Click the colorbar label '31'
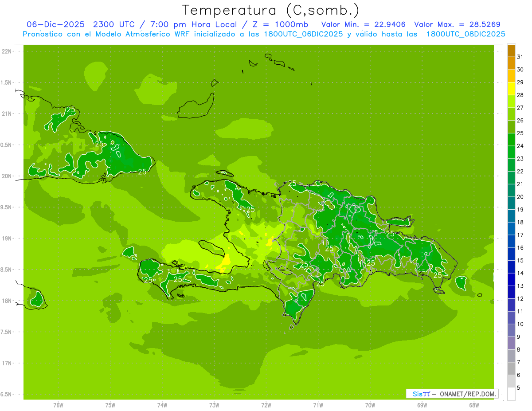This screenshot has width=532, height=411. click(520, 57)
